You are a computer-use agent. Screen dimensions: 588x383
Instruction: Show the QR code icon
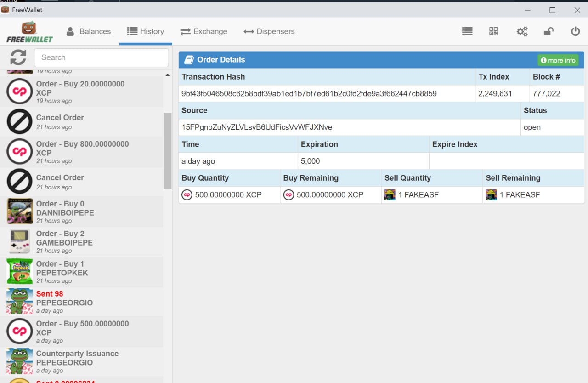[493, 31]
